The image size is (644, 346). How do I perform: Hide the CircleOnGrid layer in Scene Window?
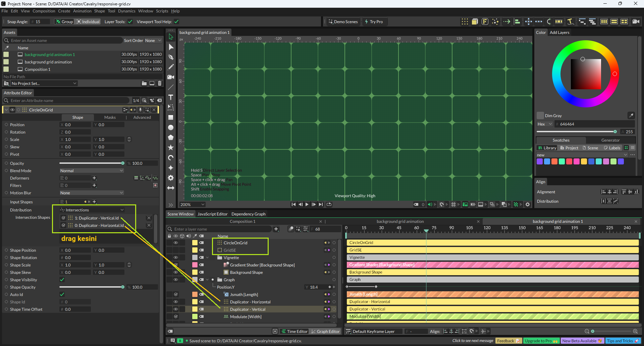(x=175, y=243)
